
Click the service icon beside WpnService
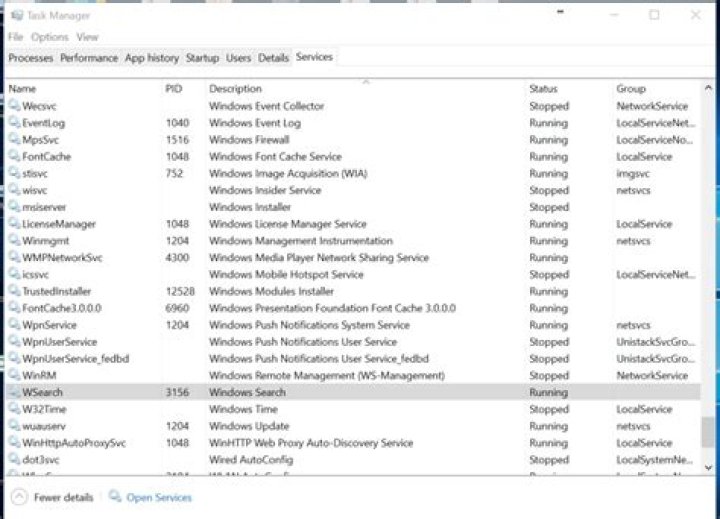[14, 324]
